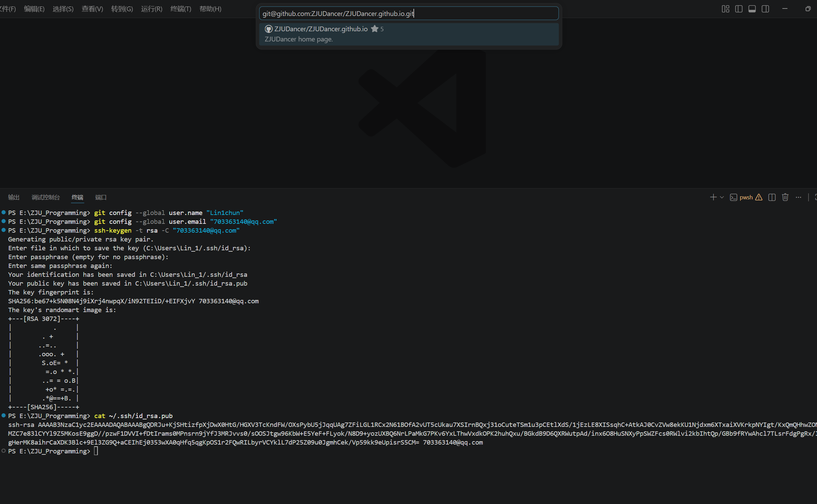Open the terminal launch profile dropdown
Viewport: 817px width, 504px height.
722,197
